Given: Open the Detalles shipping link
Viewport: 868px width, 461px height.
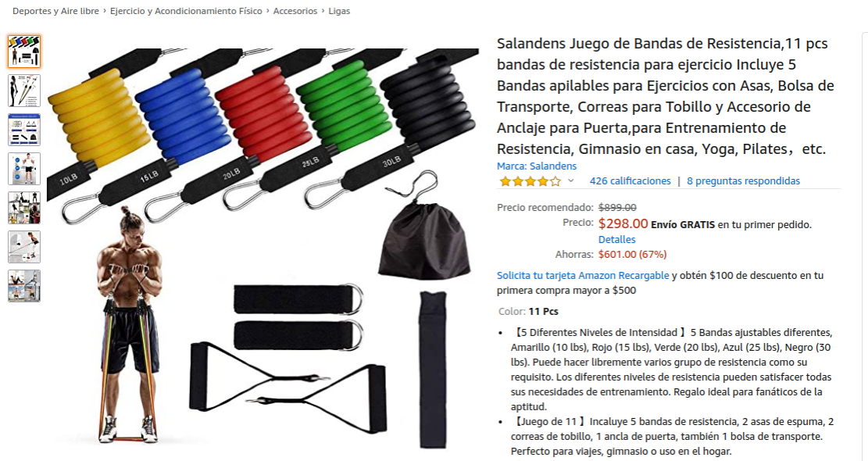Looking at the screenshot, I should click(x=616, y=240).
